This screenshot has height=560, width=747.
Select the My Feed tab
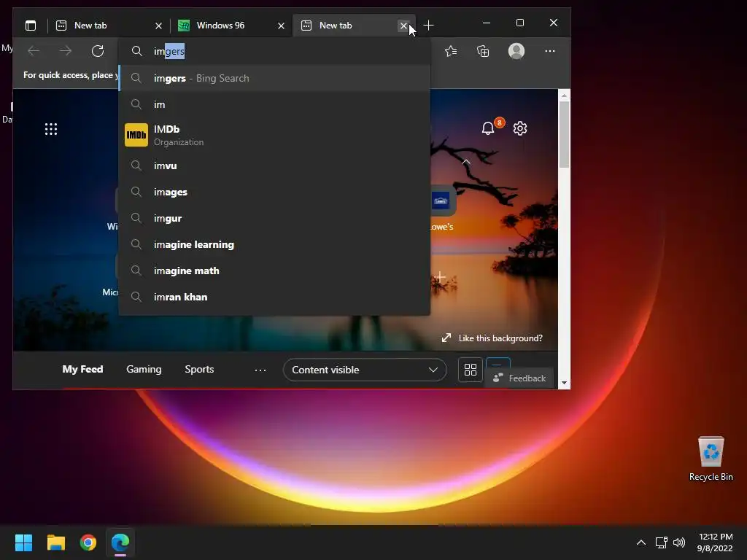point(82,370)
